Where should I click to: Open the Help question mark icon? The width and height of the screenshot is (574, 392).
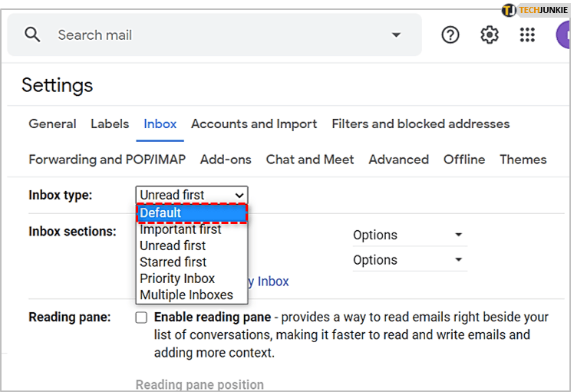pos(450,35)
